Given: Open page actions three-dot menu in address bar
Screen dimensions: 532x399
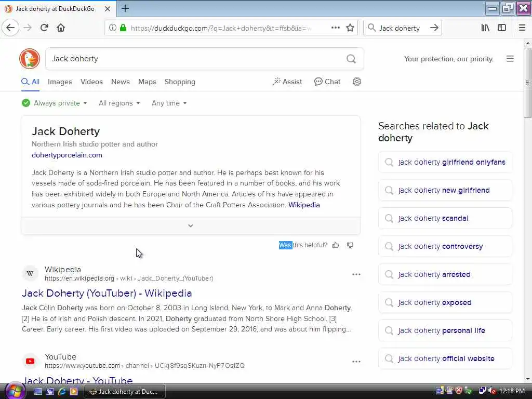Looking at the screenshot, I should coord(336,28).
